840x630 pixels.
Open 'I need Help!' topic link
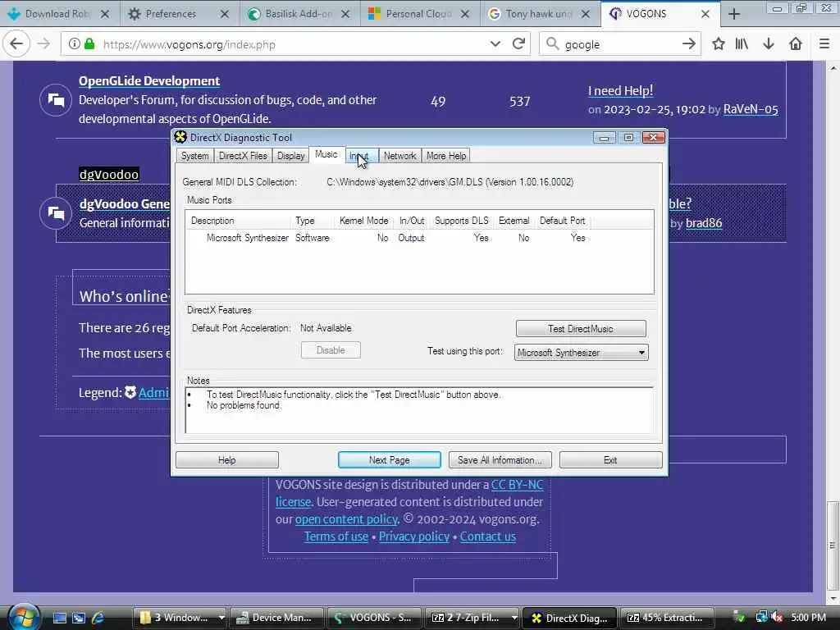pos(620,90)
